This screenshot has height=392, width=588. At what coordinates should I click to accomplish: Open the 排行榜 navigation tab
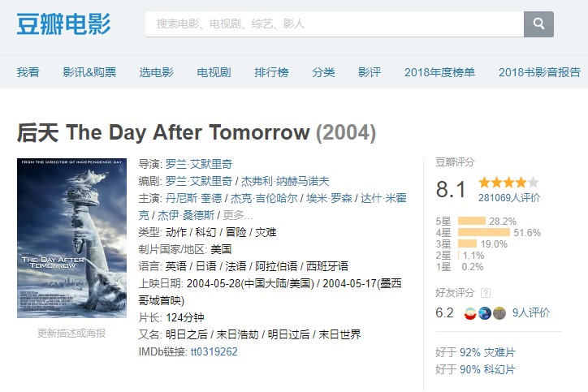pos(271,72)
